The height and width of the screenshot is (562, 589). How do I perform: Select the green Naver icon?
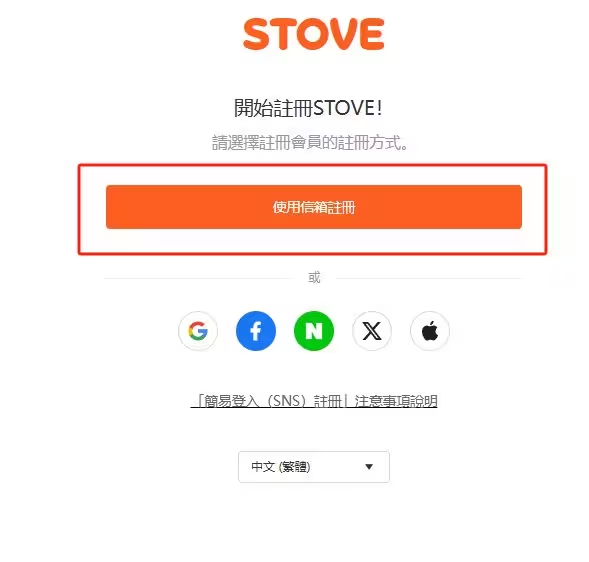pos(314,331)
